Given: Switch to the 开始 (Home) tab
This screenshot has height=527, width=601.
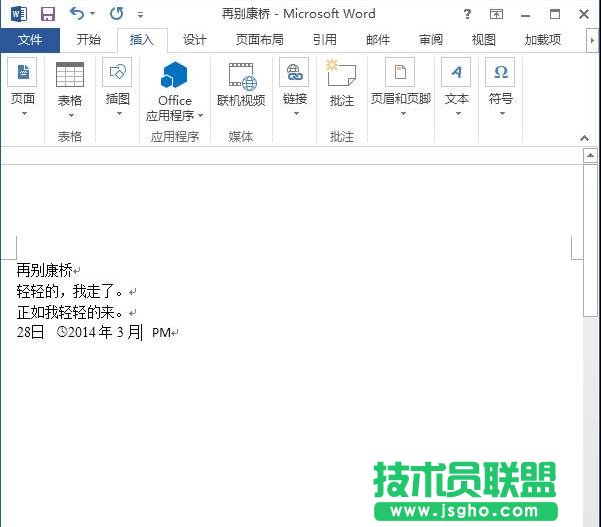Looking at the screenshot, I should point(89,39).
